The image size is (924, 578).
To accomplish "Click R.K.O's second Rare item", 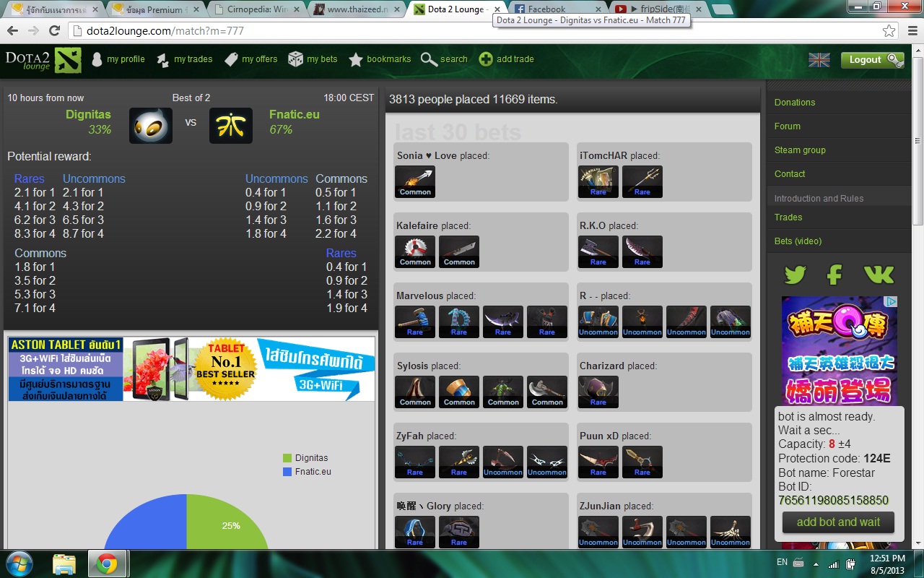I will coord(642,251).
